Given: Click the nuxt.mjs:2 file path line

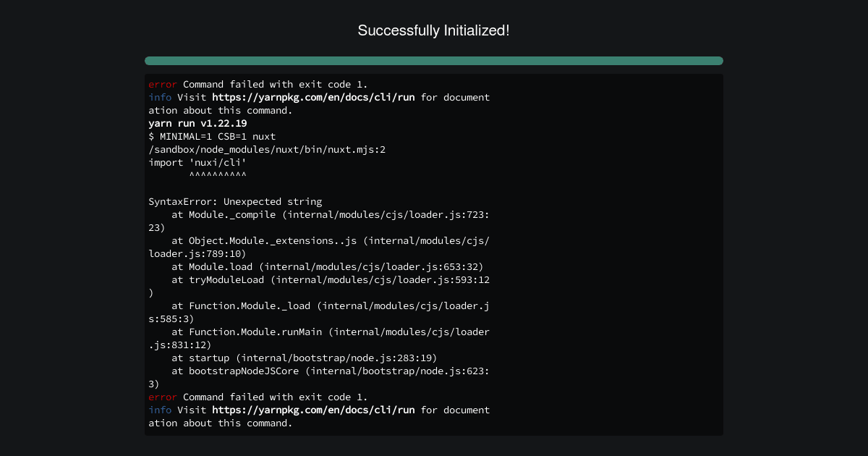Looking at the screenshot, I should click(x=267, y=149).
